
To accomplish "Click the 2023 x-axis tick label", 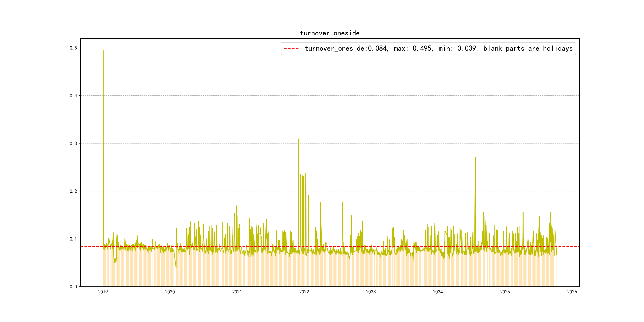I will (x=371, y=292).
